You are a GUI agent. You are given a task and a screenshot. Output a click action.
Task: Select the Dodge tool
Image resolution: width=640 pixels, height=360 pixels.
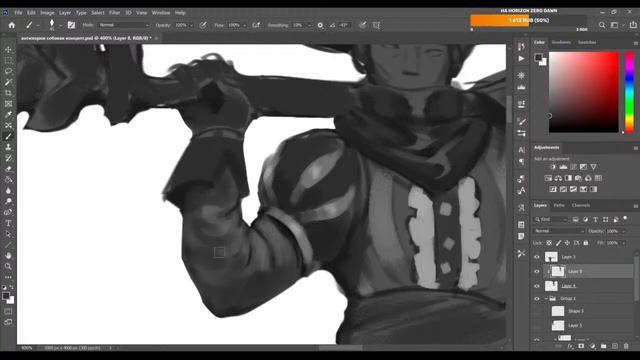(x=8, y=201)
